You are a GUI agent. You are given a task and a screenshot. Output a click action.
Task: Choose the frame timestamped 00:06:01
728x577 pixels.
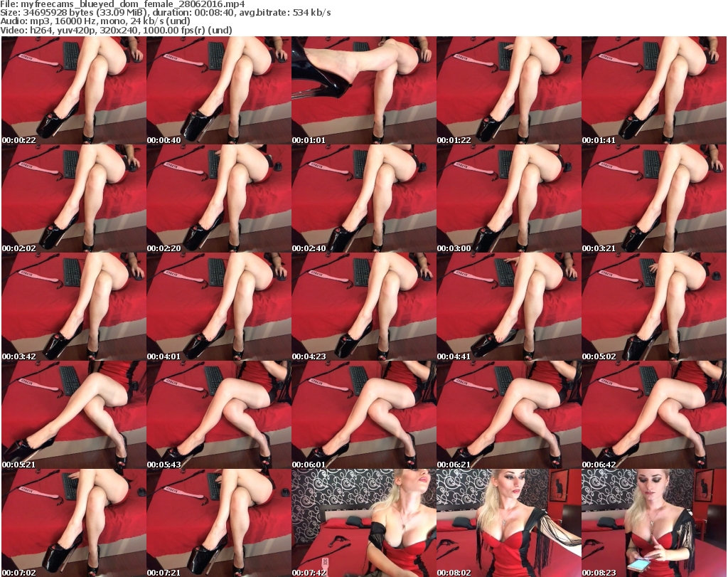coord(364,415)
